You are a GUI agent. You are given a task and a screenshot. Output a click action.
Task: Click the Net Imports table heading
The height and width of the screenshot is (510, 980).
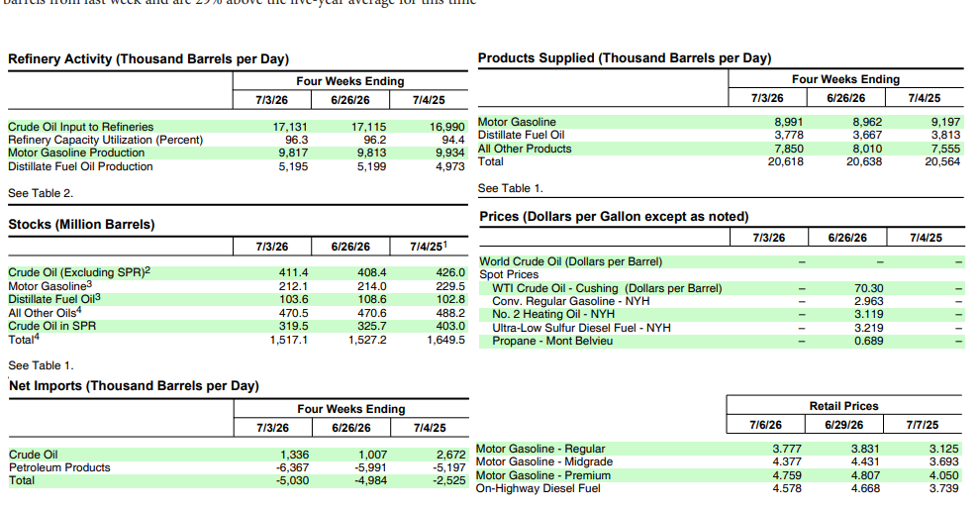pos(134,386)
